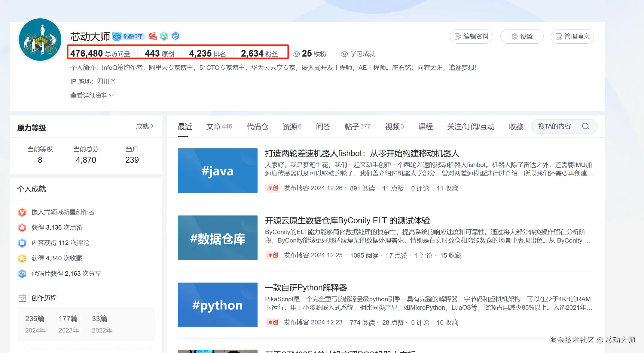Switch to the 帖子 377 tab
Screen dimensions: 644x353
[358, 127]
